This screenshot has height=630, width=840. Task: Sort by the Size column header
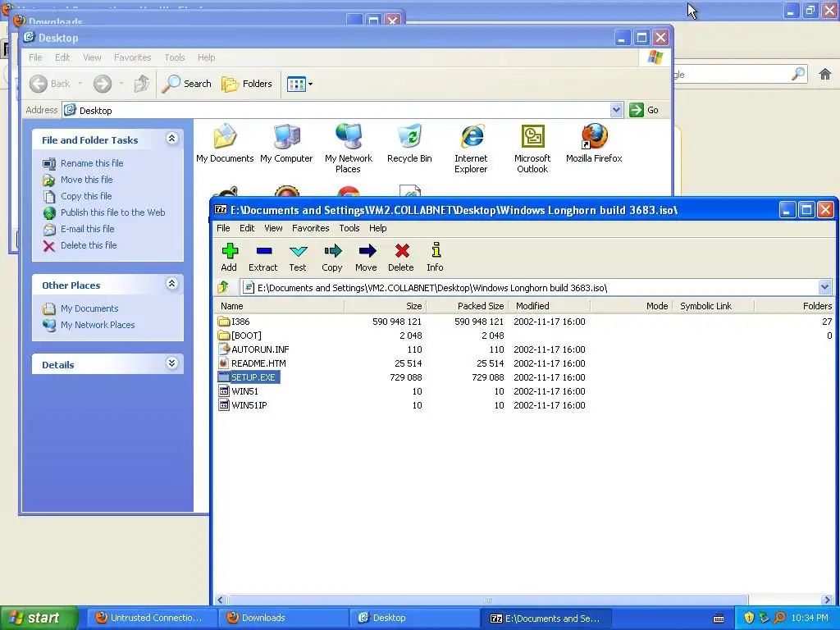pos(386,306)
